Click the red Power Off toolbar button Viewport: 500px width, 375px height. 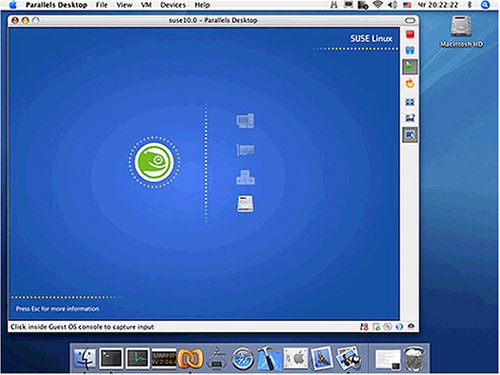click(410, 34)
